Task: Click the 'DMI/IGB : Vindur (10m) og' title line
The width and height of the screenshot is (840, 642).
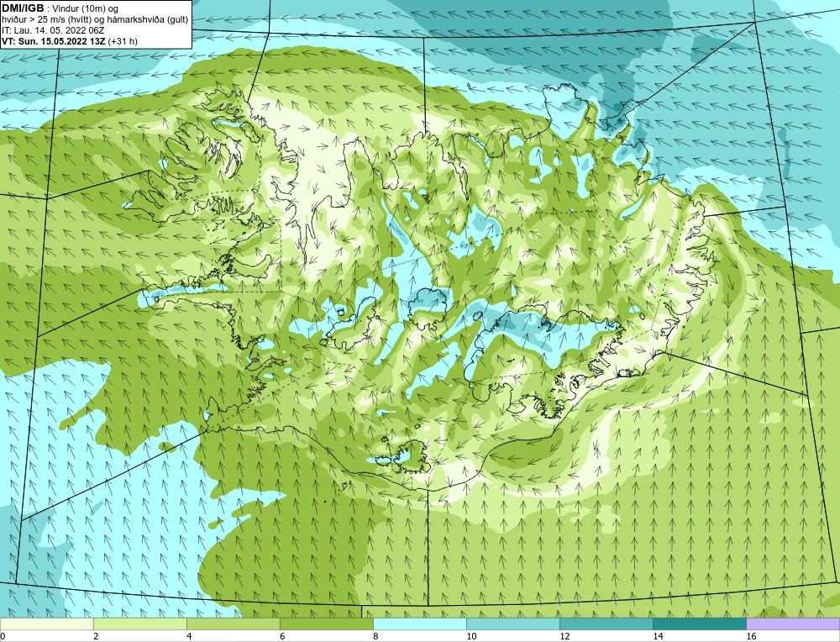Action: pos(60,8)
